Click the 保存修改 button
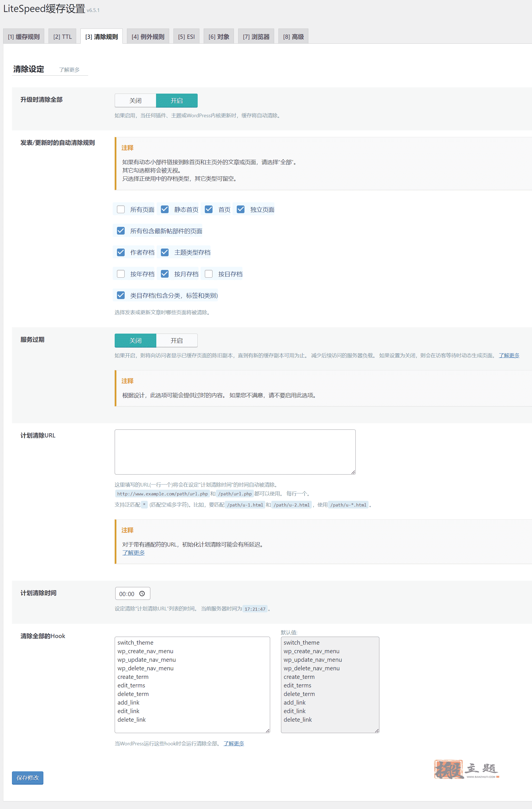 (27, 778)
